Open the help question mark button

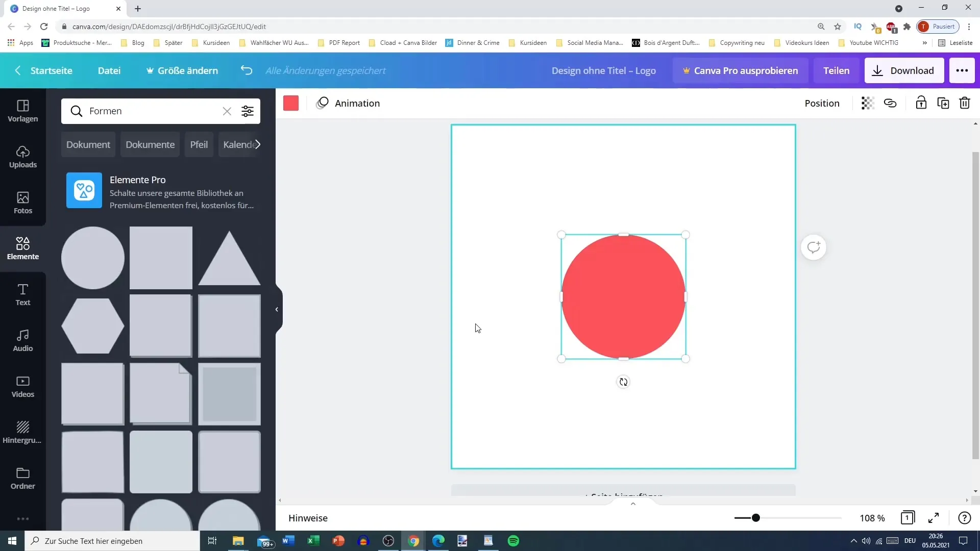tap(964, 518)
